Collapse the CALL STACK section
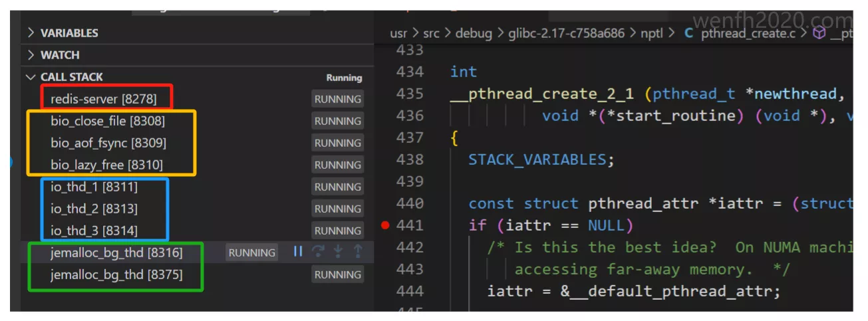The height and width of the screenshot is (321, 868). [x=31, y=77]
